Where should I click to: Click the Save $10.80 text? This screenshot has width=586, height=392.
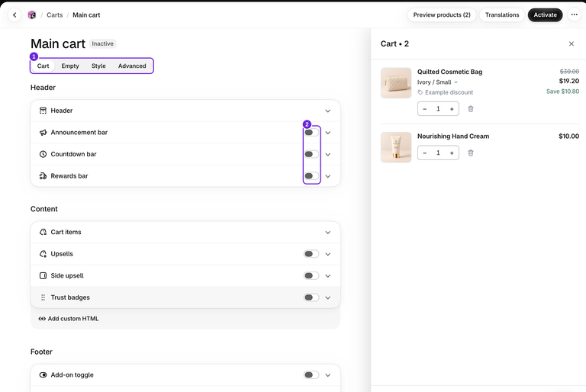coord(562,92)
